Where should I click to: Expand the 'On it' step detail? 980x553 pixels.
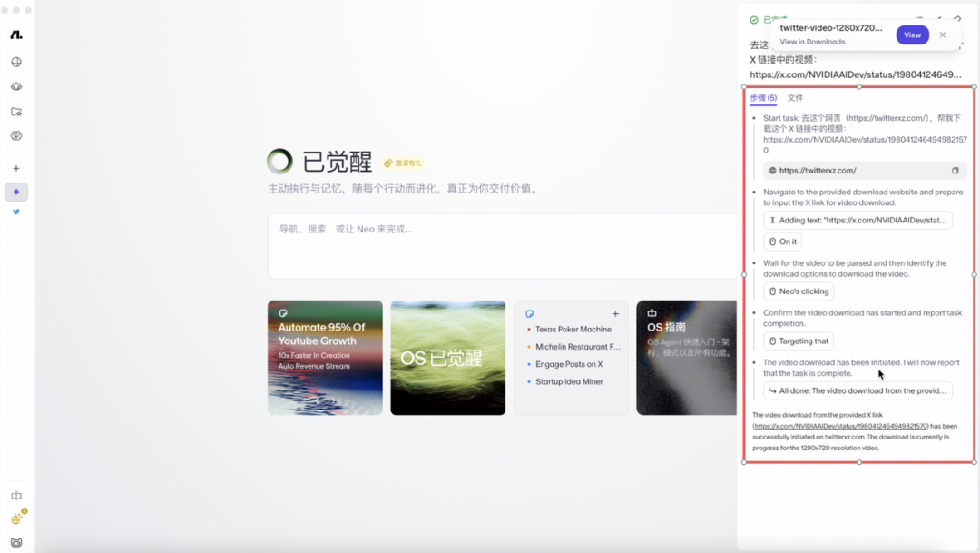point(780,242)
